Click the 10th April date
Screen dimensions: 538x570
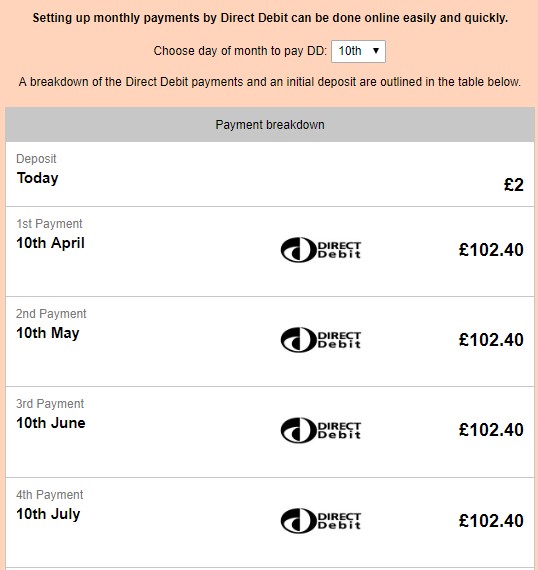pos(50,243)
